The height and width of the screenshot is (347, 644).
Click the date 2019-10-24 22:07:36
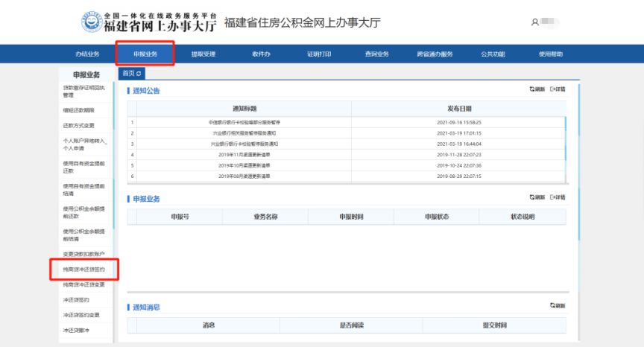click(459, 165)
